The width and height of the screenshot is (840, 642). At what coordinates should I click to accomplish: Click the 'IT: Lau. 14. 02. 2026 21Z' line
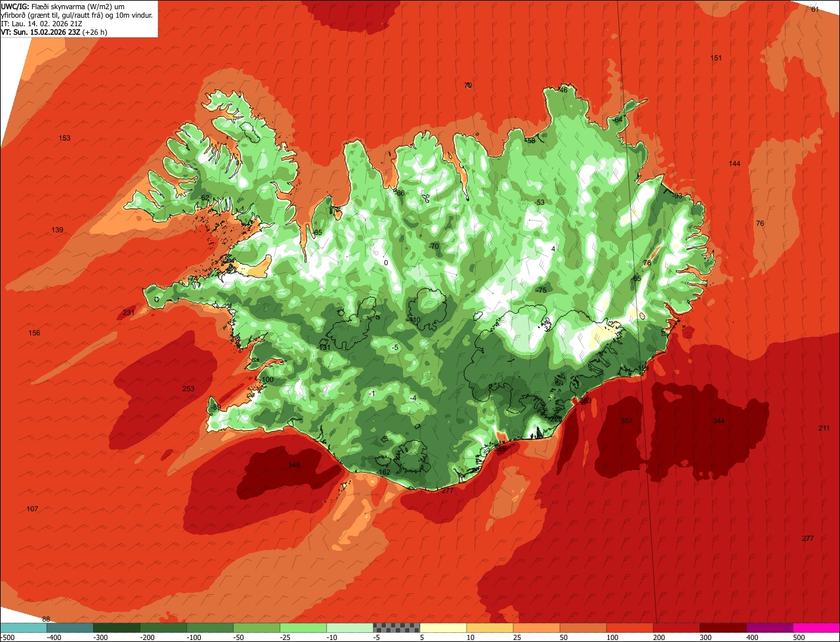pyautogui.click(x=41, y=23)
